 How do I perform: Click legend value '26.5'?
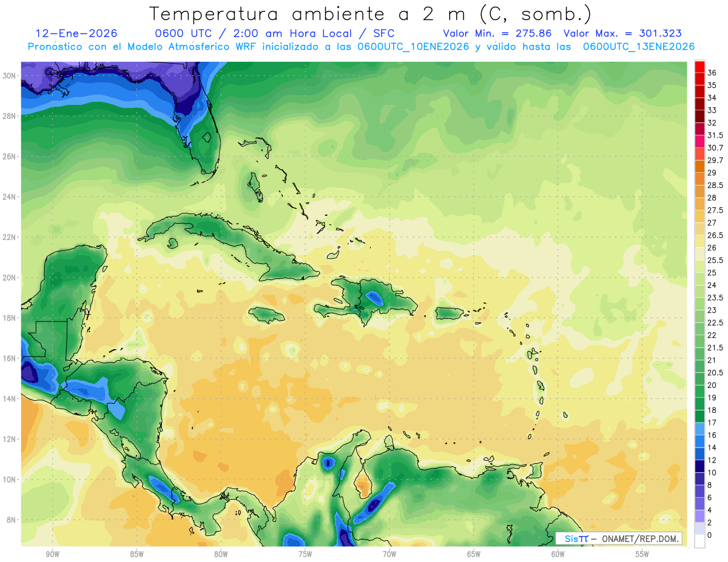tap(715, 235)
